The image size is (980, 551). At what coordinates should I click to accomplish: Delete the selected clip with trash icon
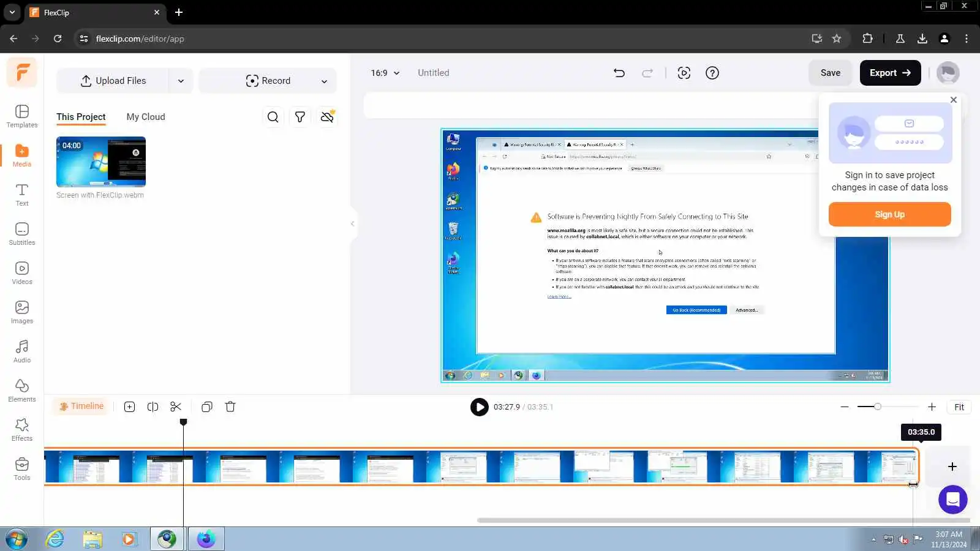pos(230,407)
